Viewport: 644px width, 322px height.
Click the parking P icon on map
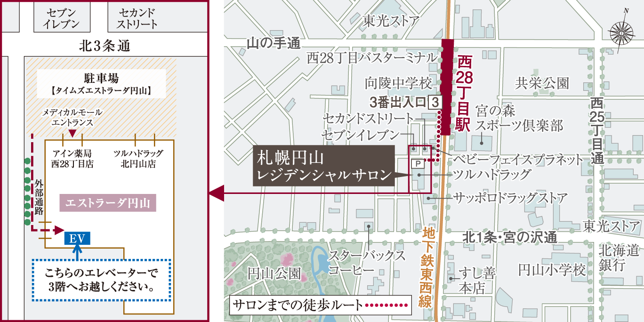click(x=418, y=163)
